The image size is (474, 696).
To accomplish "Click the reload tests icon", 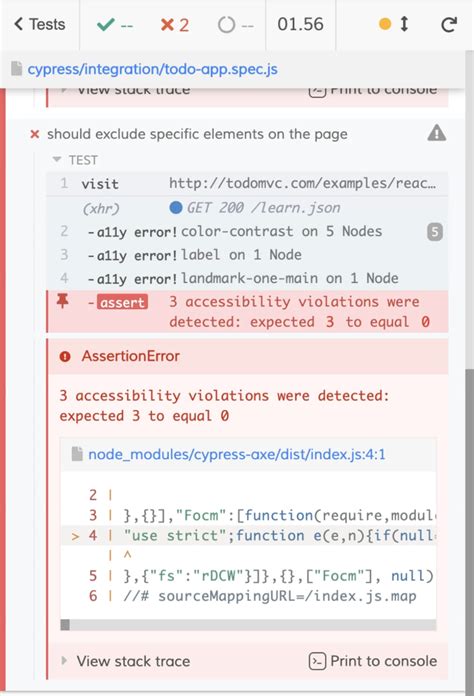I will 449,24.
